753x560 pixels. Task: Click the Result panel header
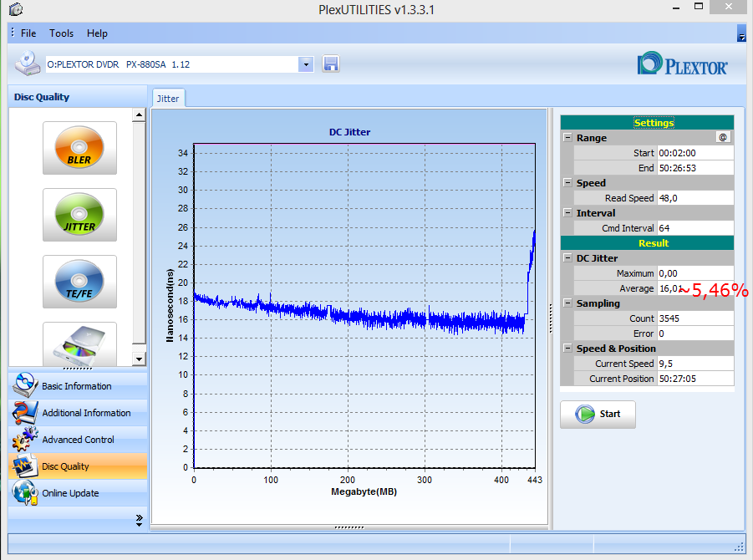pos(647,243)
